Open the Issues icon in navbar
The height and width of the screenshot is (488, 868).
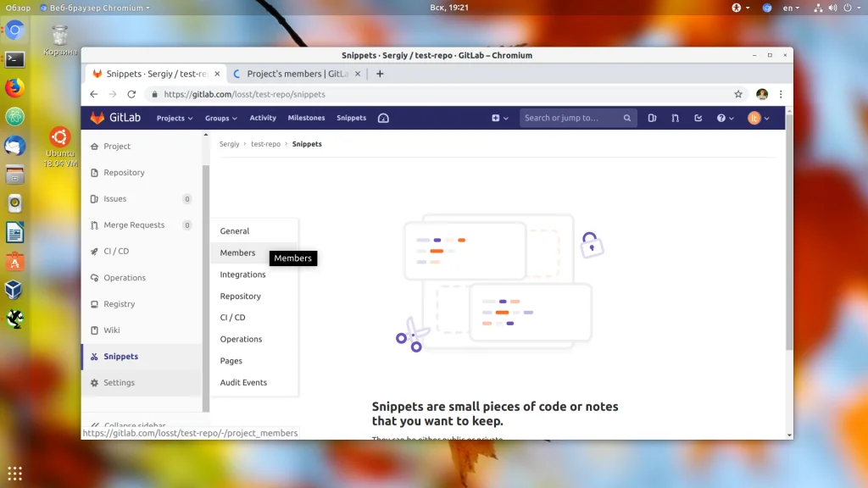pos(652,118)
